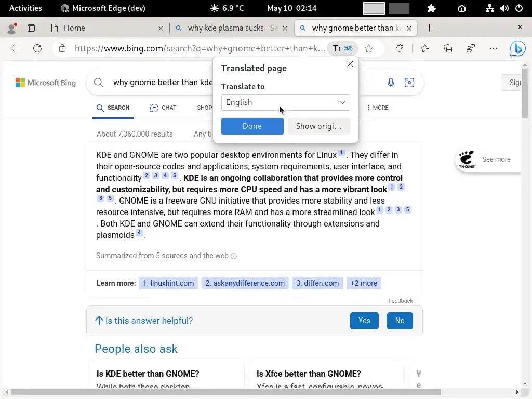
Task: Open the diffen.com source link
Action: [x=317, y=283]
